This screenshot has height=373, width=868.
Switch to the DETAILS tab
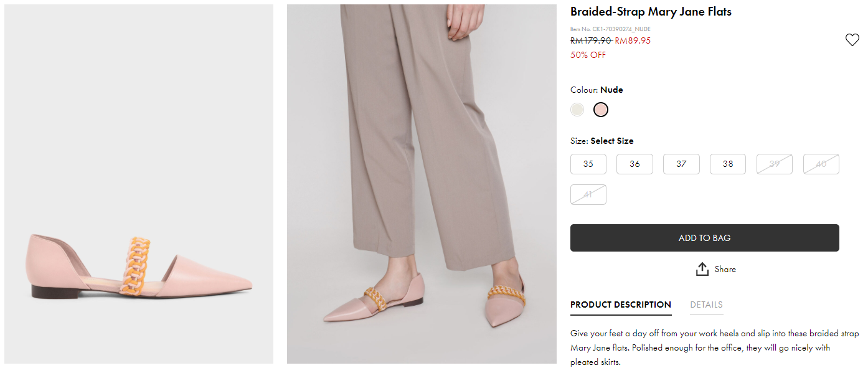706,305
